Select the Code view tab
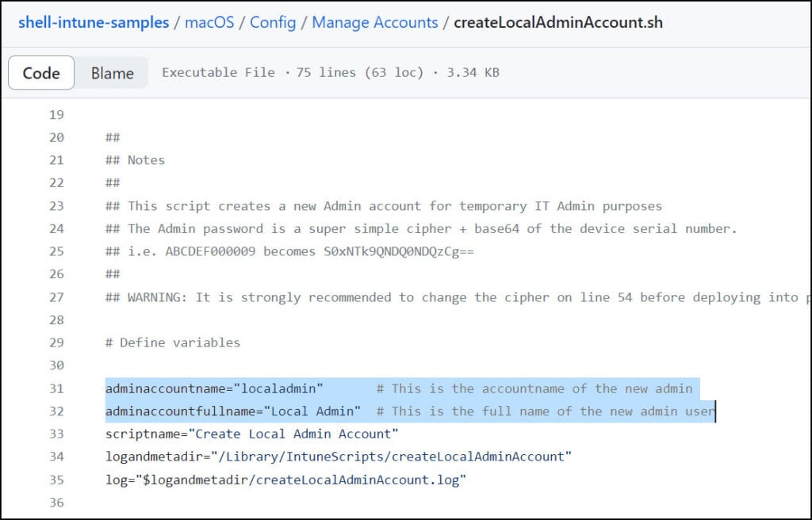Screen dimensions: 812x520 tap(41, 73)
